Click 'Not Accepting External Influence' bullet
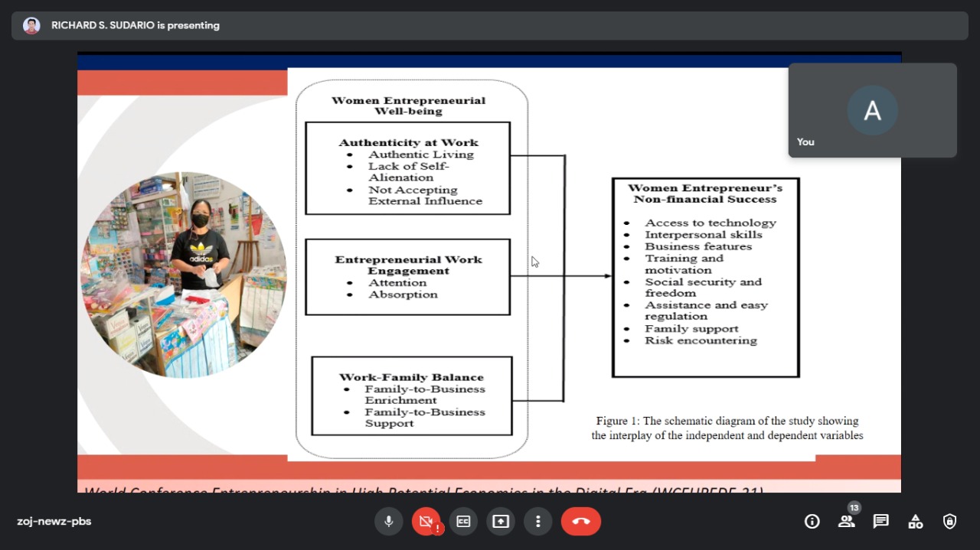980x550 pixels. tap(425, 195)
